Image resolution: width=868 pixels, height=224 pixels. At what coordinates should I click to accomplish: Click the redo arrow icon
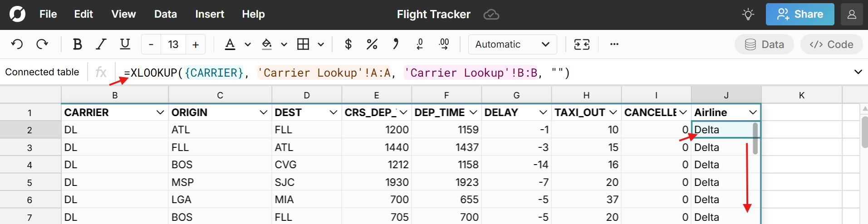pyautogui.click(x=42, y=44)
